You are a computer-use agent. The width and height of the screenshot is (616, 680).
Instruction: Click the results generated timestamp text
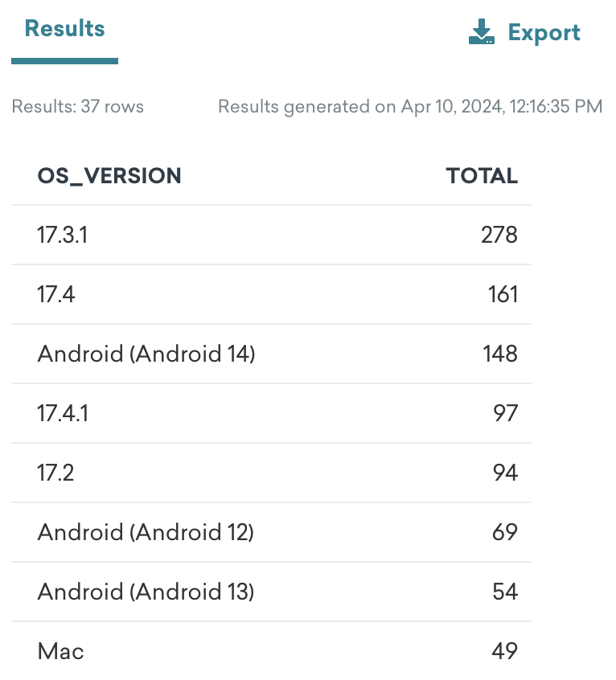(x=410, y=107)
